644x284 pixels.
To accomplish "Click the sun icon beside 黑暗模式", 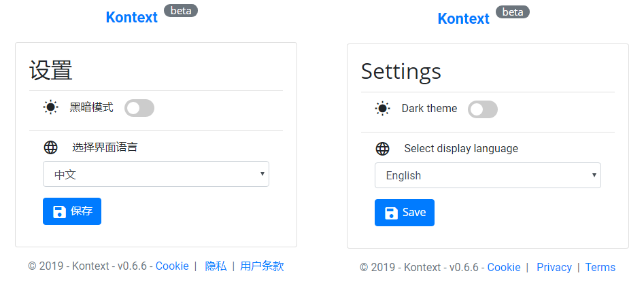I will tap(50, 107).
